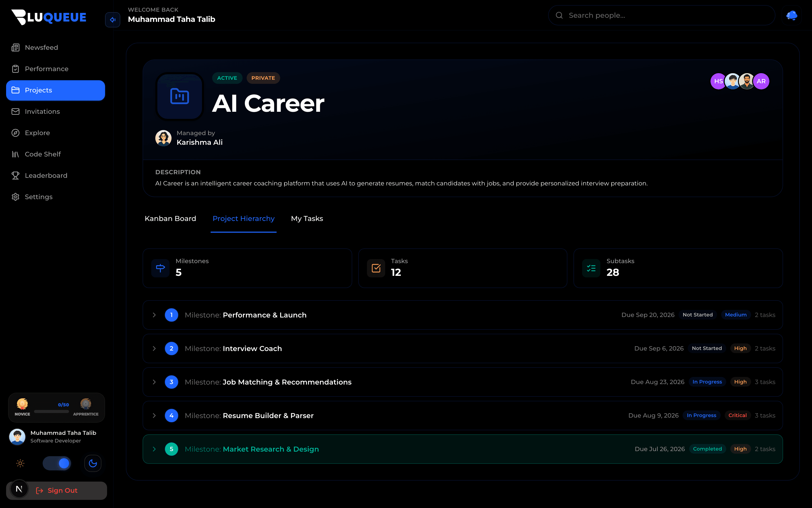Click Due Sep 20, 2026 date

[648, 315]
